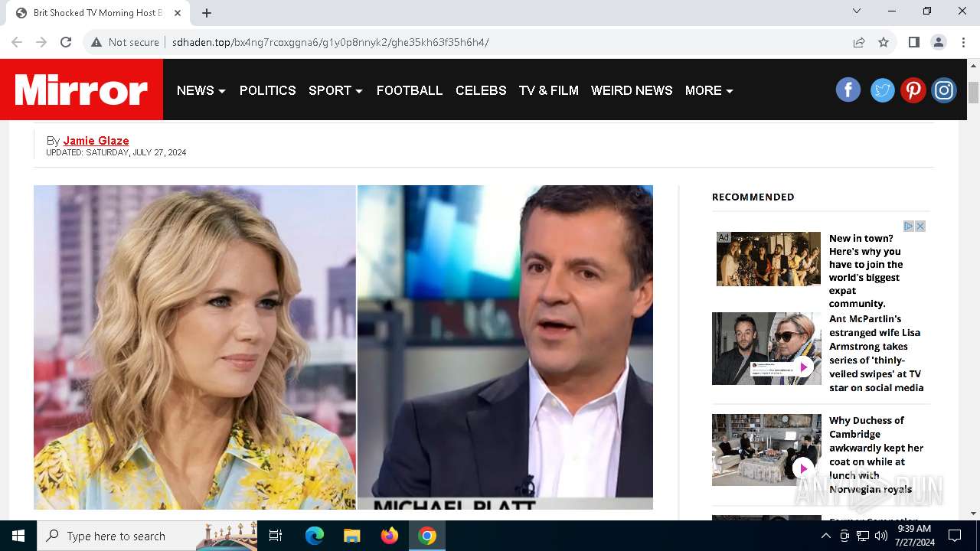Go to the POLITICS section

coord(268,90)
